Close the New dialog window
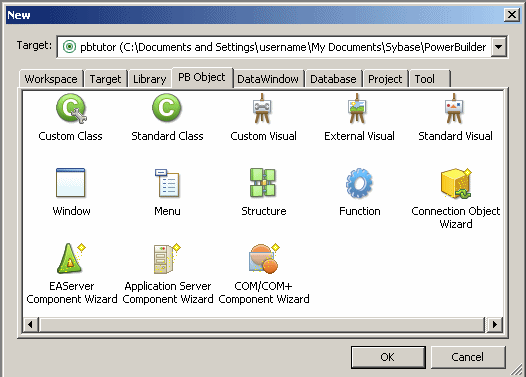 [512, 15]
